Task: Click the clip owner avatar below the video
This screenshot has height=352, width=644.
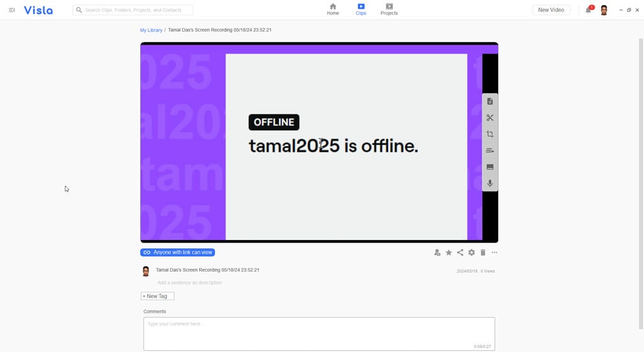Action: [x=146, y=271]
